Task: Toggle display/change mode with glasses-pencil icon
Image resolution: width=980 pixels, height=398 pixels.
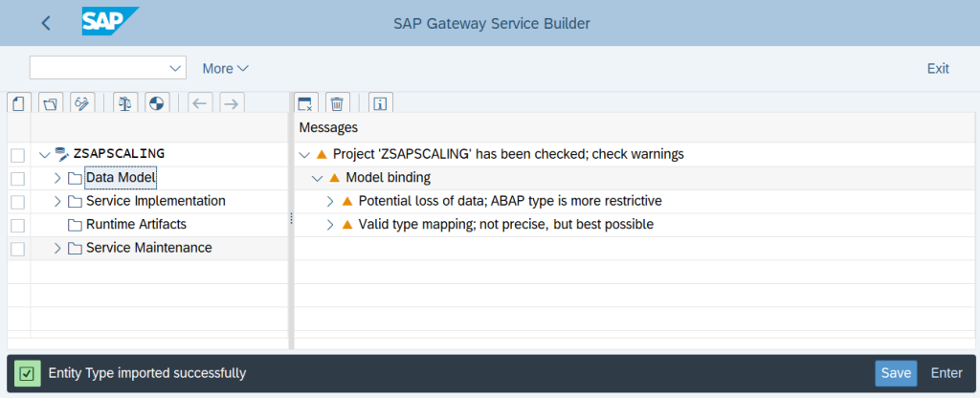Action: coord(82,103)
